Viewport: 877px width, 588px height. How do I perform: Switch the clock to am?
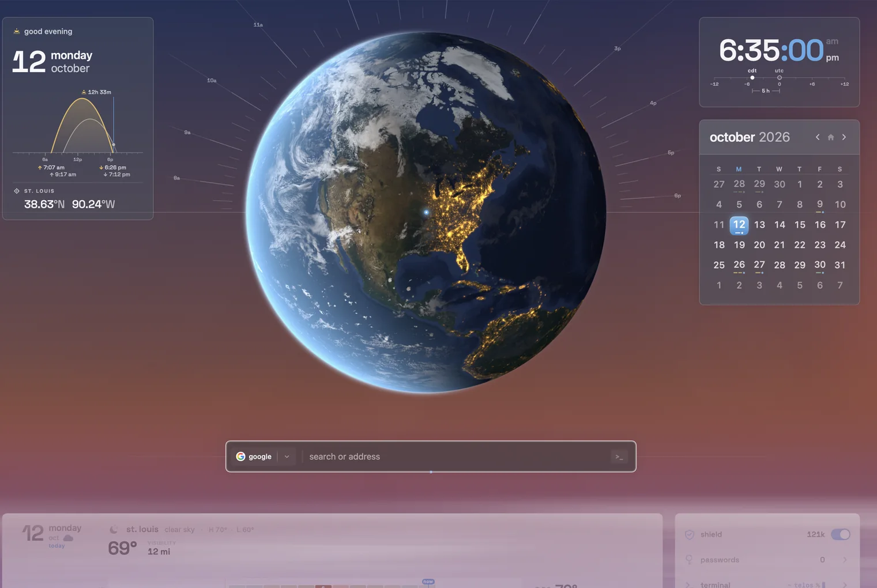coord(832,42)
